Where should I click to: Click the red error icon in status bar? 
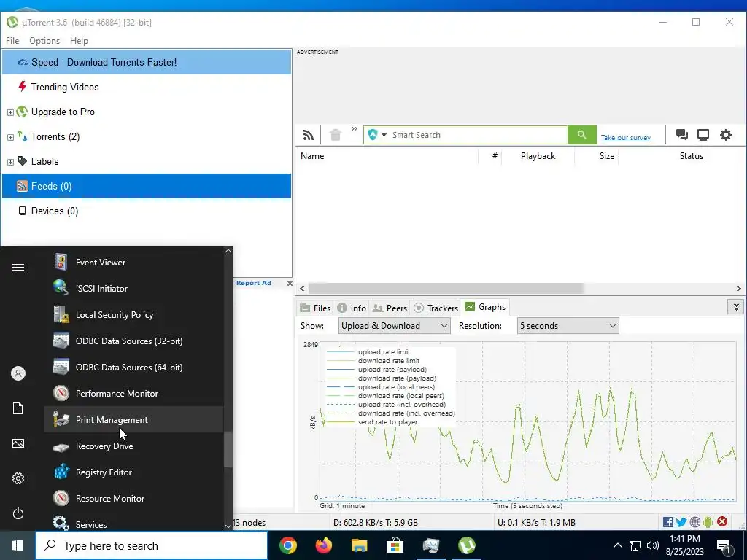pyautogui.click(x=722, y=521)
